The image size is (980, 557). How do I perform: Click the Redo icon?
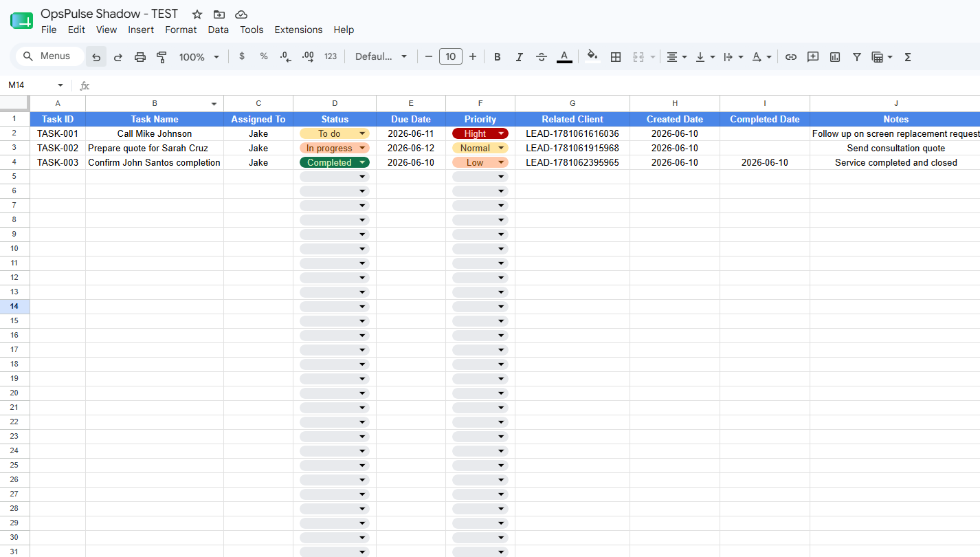pos(118,57)
